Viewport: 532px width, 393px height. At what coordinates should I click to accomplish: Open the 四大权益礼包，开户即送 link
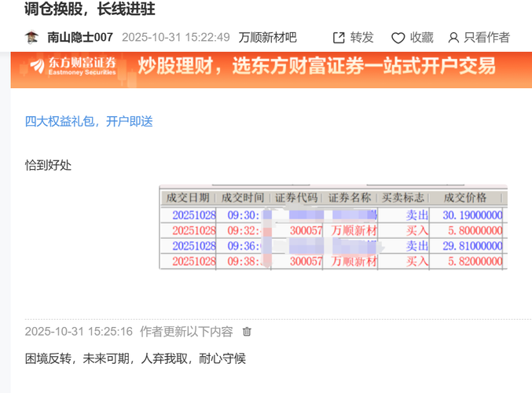click(89, 121)
